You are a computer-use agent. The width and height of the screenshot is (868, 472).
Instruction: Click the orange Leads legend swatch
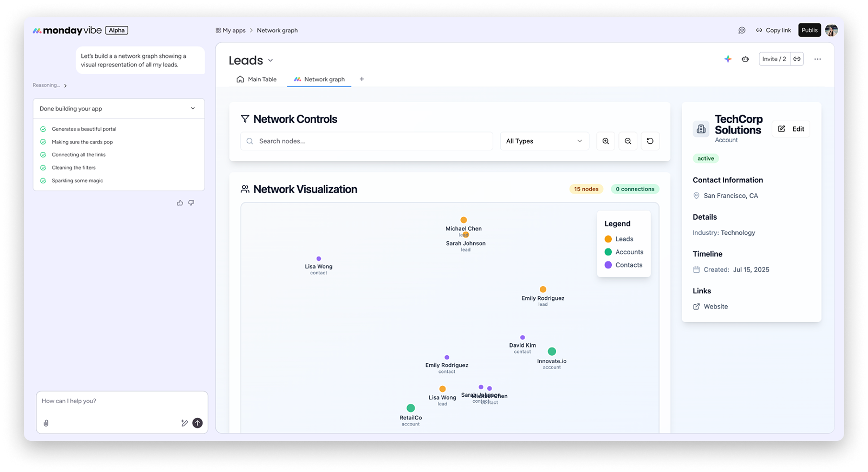coord(608,239)
